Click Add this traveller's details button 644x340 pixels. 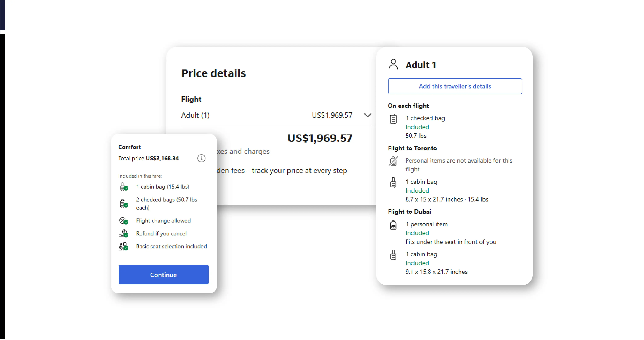(455, 86)
